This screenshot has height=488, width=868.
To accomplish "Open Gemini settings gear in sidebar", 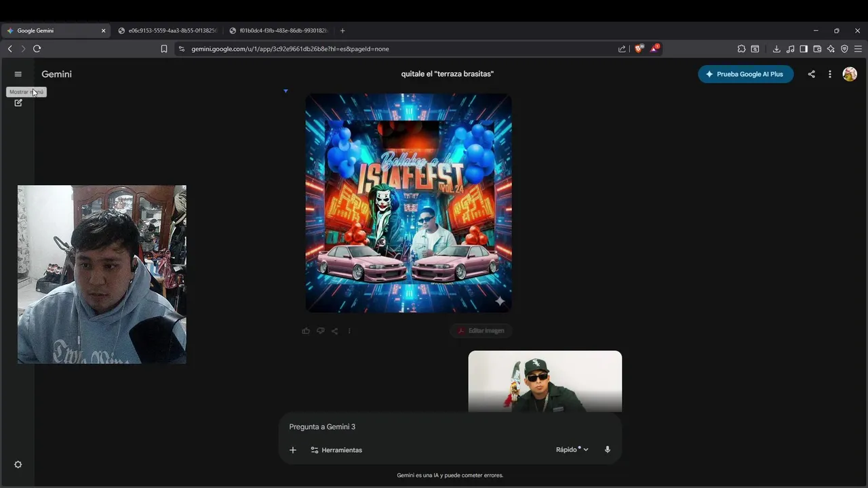I will [x=18, y=464].
